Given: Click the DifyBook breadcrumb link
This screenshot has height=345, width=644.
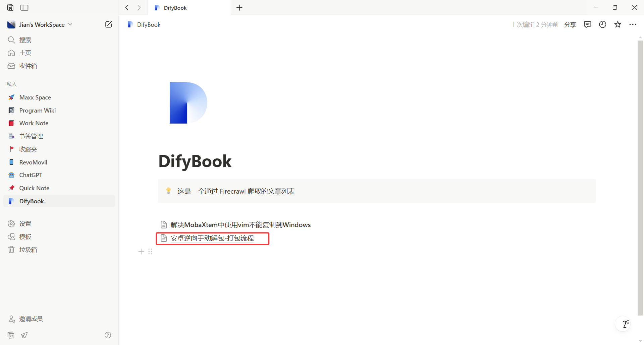Looking at the screenshot, I should (x=144, y=24).
